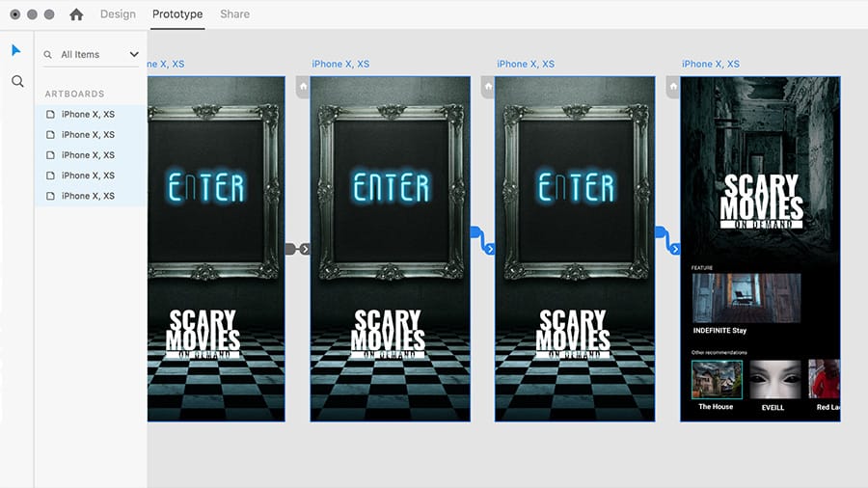Expand the All Items dropdown chevron
The image size is (868, 488).
pyautogui.click(x=134, y=54)
